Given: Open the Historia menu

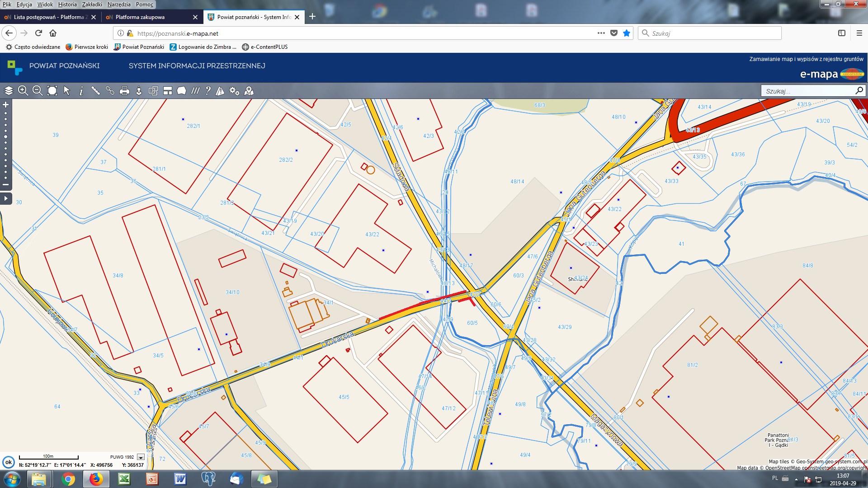Looking at the screenshot, I should [67, 5].
